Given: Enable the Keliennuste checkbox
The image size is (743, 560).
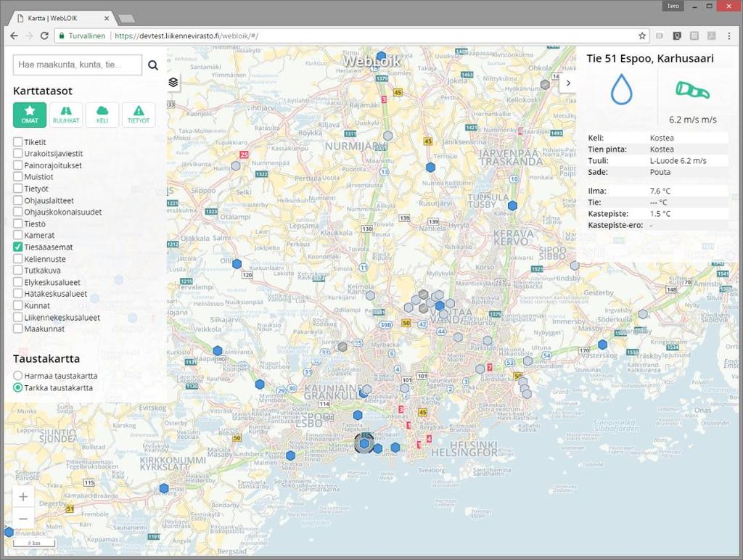Looking at the screenshot, I should [18, 259].
